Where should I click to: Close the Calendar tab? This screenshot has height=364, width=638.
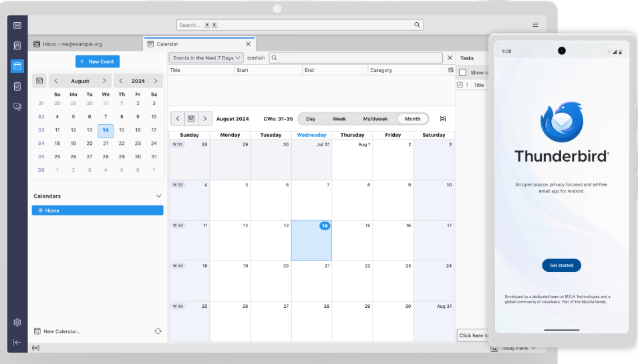(x=249, y=44)
